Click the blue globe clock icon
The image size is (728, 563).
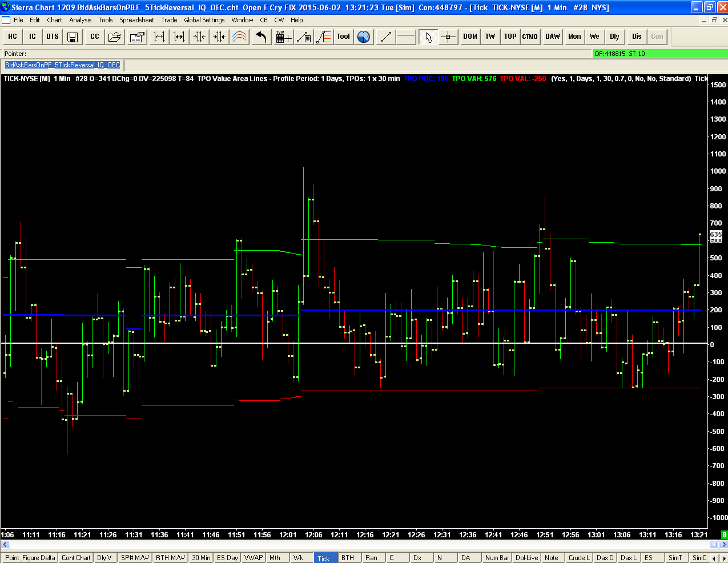(x=364, y=37)
